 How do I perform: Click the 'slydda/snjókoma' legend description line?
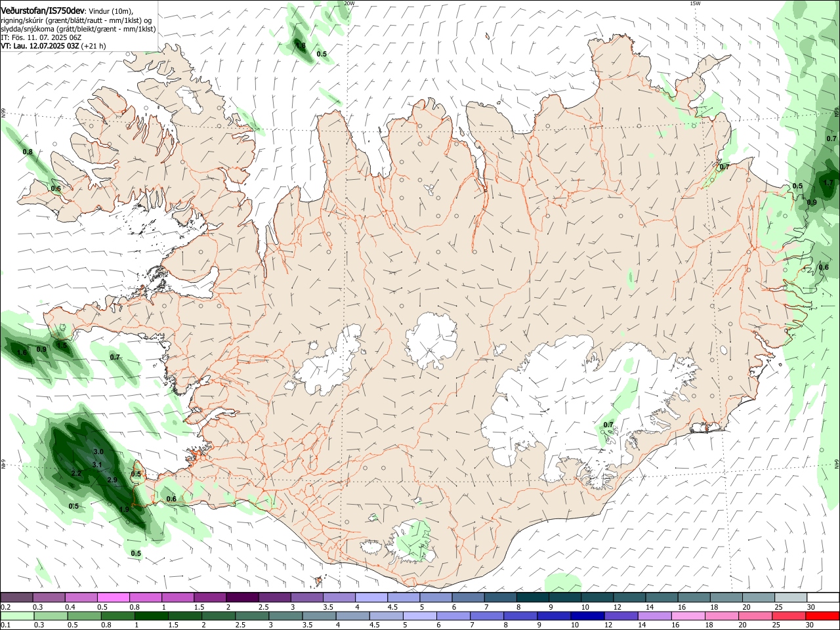[78, 29]
